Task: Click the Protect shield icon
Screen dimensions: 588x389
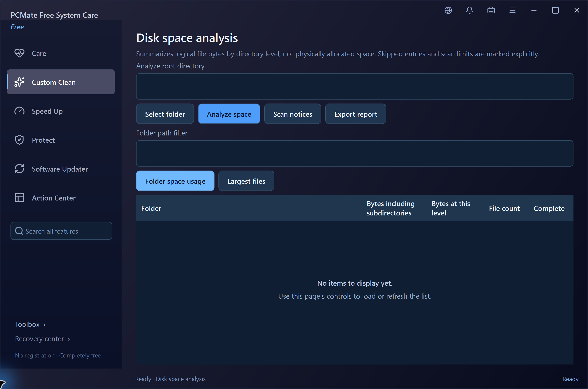Action: pyautogui.click(x=19, y=140)
